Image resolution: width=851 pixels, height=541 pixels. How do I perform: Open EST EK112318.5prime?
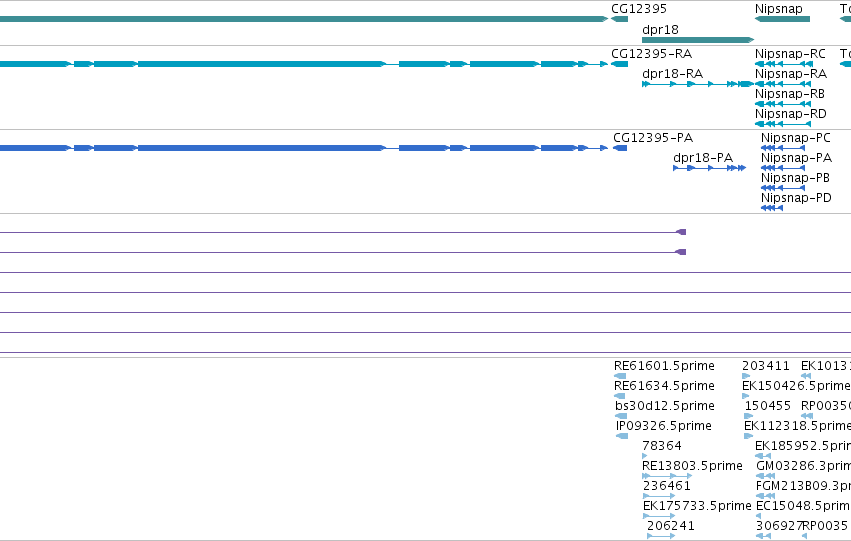pos(797,427)
